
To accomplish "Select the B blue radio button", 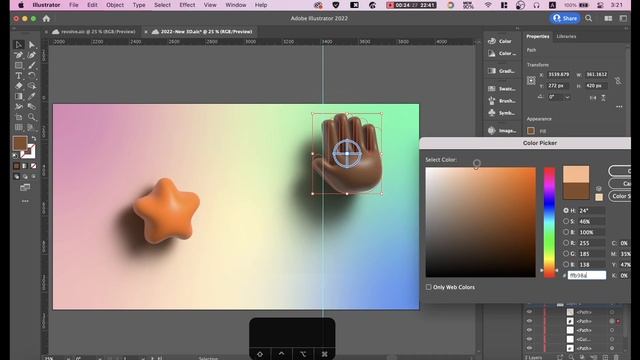I will click(566, 264).
